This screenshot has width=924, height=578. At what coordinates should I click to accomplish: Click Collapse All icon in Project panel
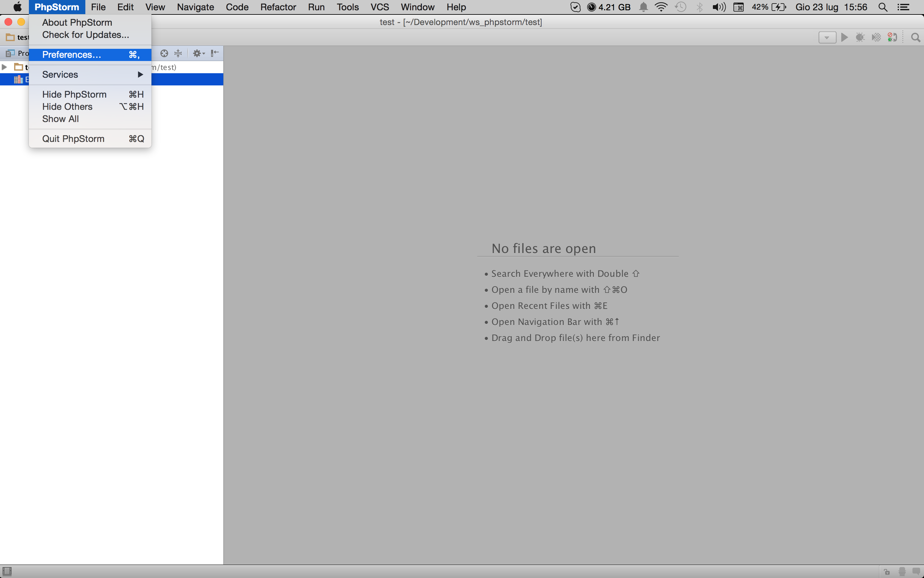(x=178, y=53)
